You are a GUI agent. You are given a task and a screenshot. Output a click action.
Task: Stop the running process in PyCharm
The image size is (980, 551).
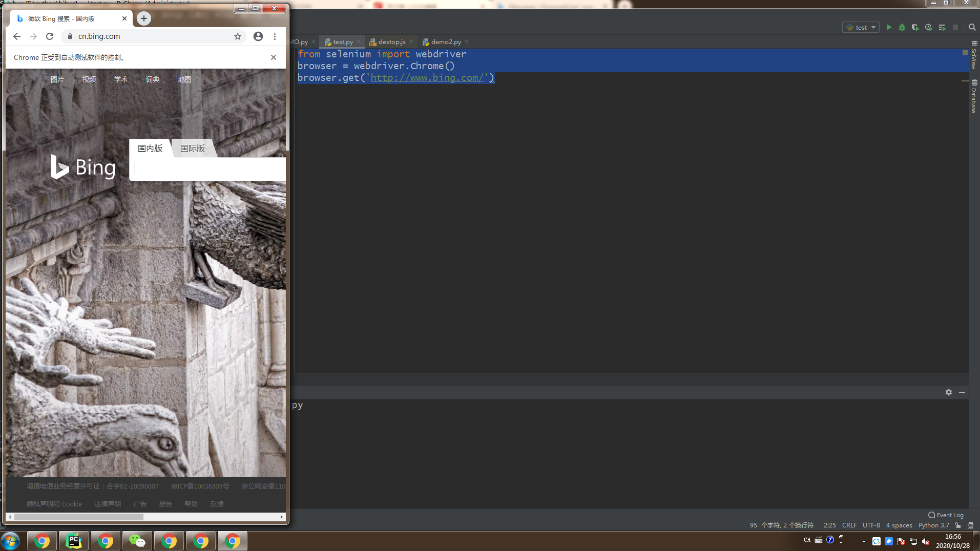pyautogui.click(x=955, y=27)
